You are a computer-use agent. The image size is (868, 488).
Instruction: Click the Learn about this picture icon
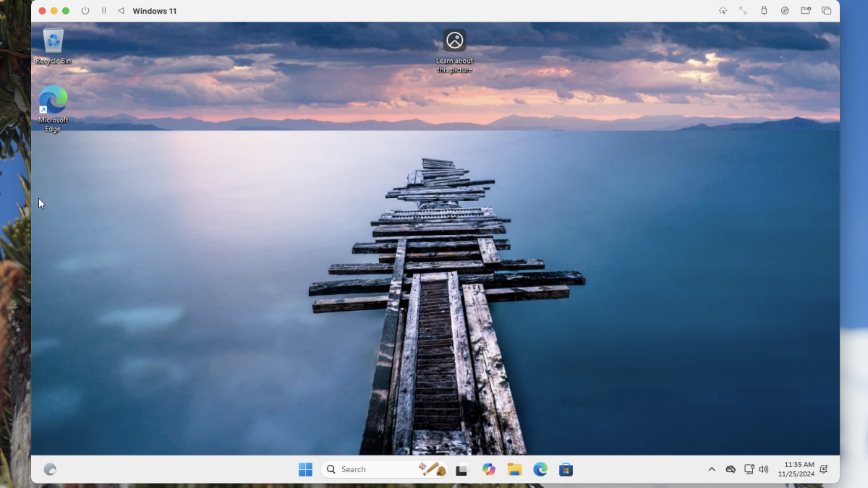pos(454,51)
